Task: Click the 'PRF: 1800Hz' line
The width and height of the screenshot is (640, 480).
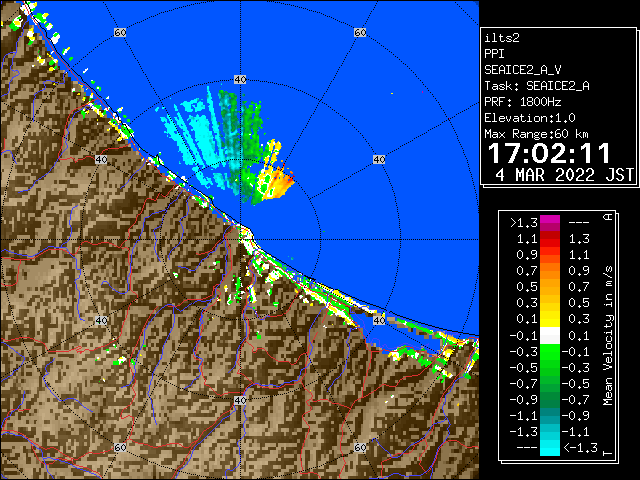Action: click(x=522, y=102)
